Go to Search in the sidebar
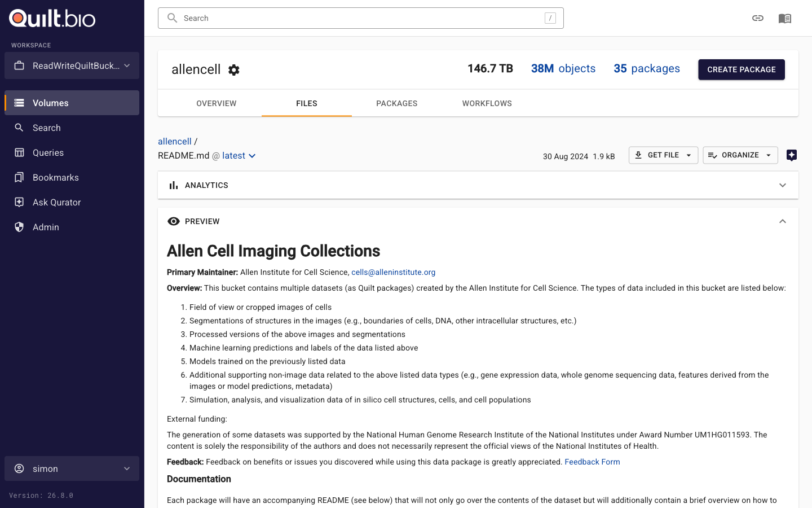This screenshot has height=508, width=812. (72, 128)
